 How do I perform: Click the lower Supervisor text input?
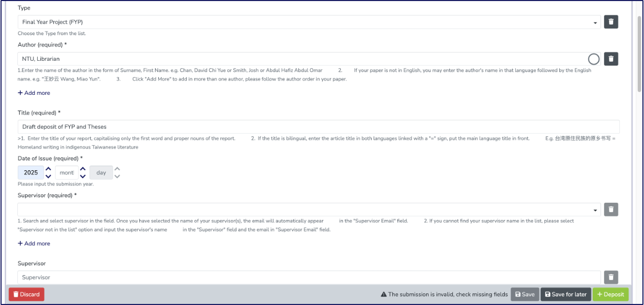[x=309, y=277]
